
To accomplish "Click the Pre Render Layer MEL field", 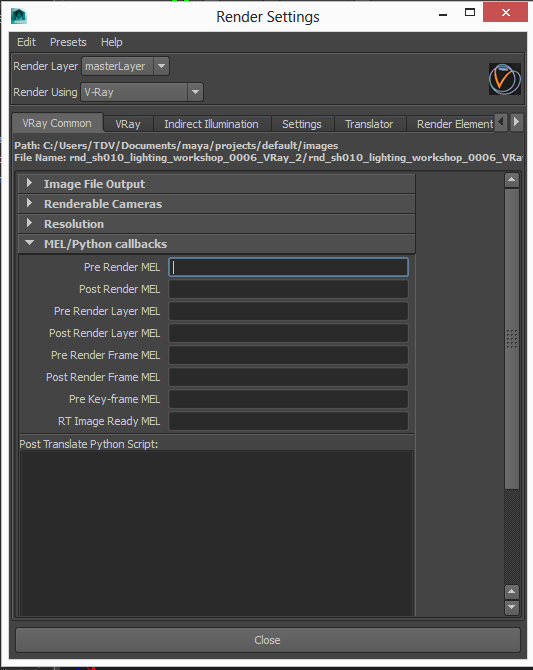I will click(289, 311).
